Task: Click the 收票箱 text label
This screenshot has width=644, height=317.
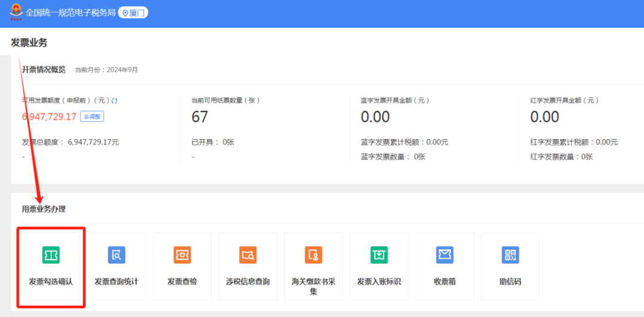Action: point(445,282)
